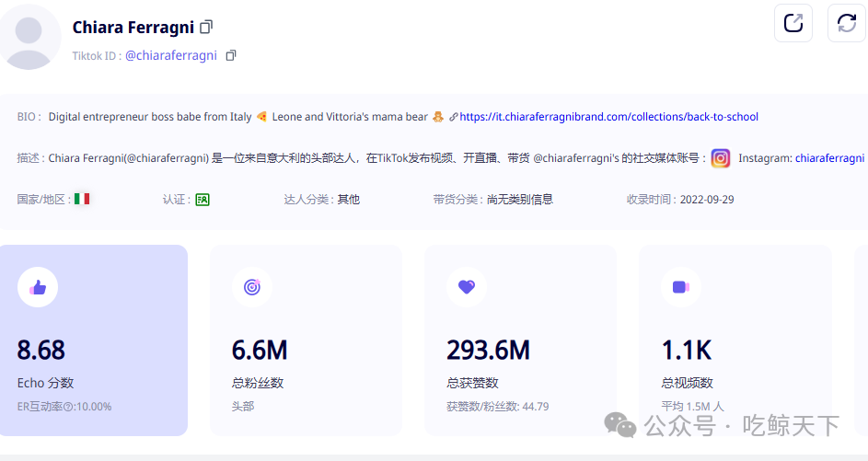The image size is (868, 461).
Task: Click the thumbs-up Echo score icon
Action: point(38,287)
